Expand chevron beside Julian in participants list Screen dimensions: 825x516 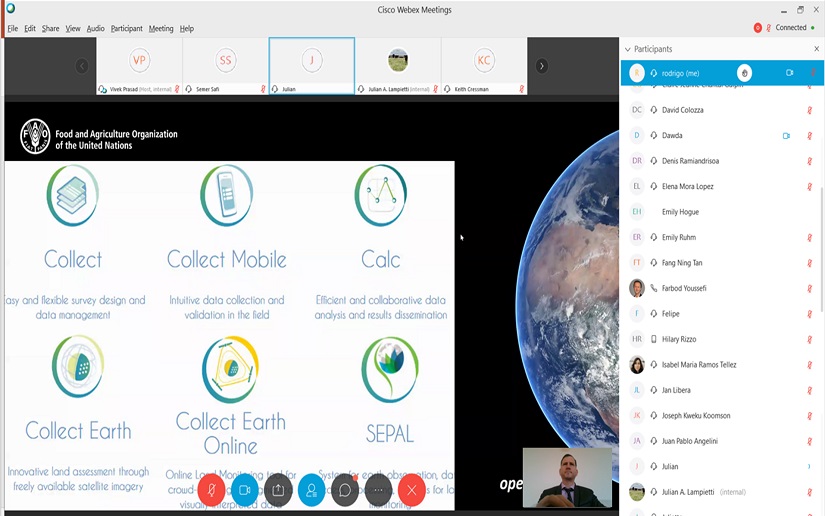(809, 466)
